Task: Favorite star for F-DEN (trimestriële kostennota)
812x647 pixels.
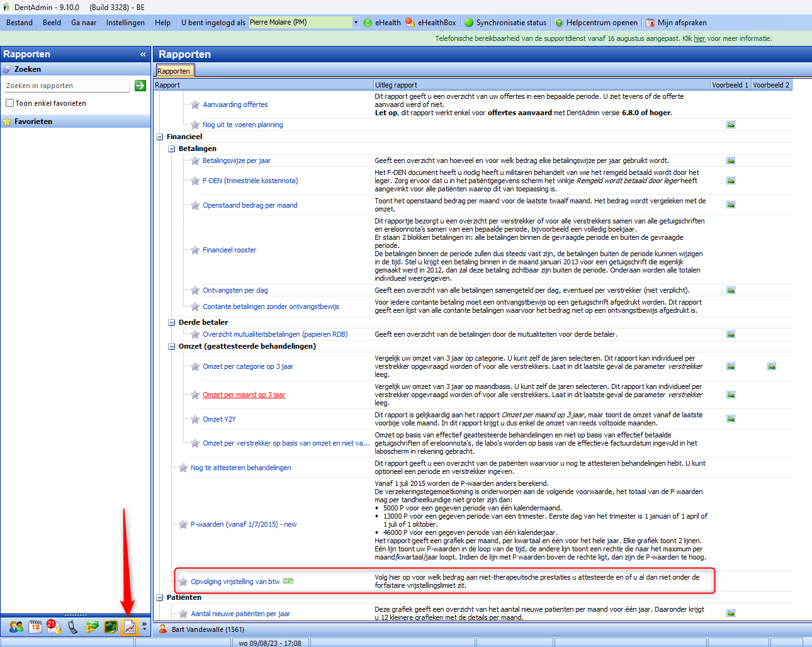Action: click(195, 181)
